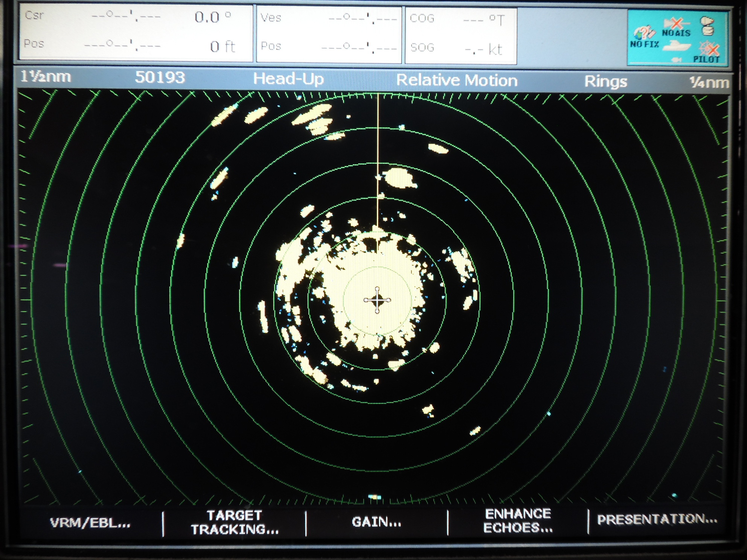Click the white boat icon in databar
The height and width of the screenshot is (560, 747).
(x=676, y=46)
